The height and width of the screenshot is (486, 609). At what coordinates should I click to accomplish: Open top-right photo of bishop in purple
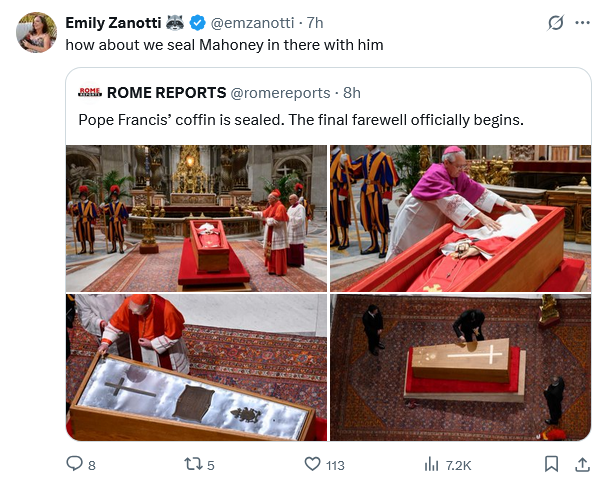pos(459,218)
